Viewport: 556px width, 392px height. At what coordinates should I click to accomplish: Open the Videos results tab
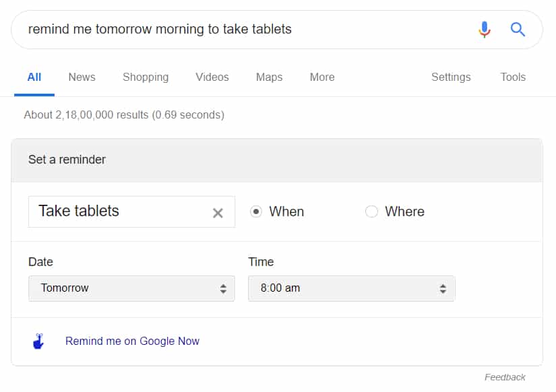212,77
